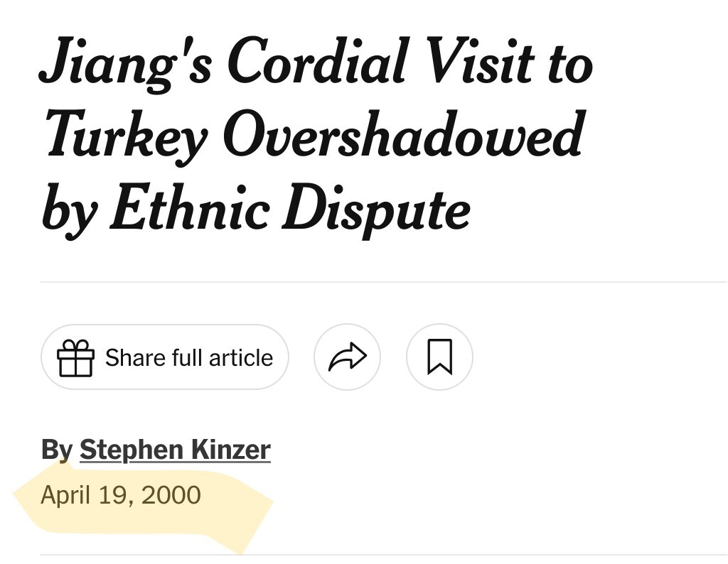
Task: Click the word "Cordial" in the headline
Action: [x=321, y=63]
